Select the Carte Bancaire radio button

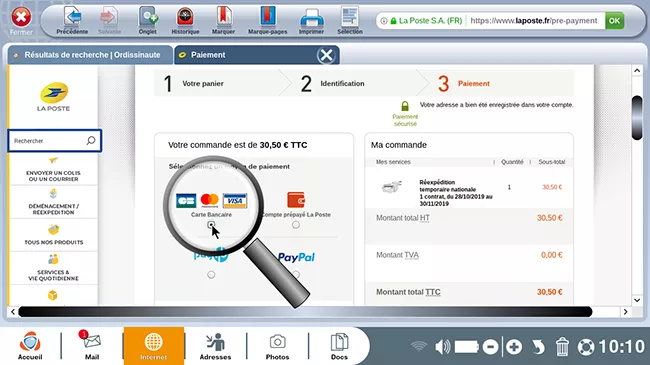coord(211,225)
